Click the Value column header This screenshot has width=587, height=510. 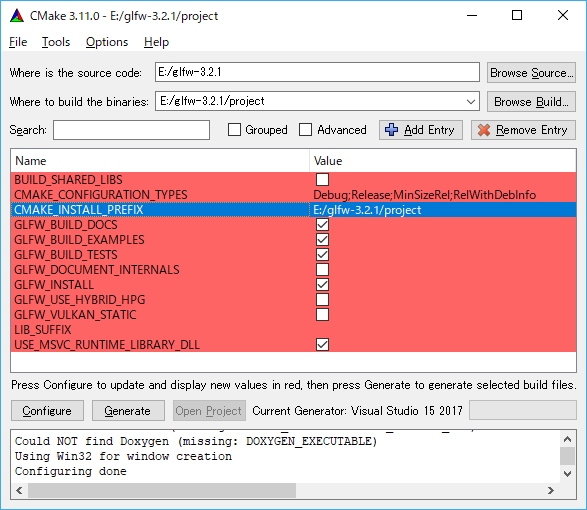[443, 161]
